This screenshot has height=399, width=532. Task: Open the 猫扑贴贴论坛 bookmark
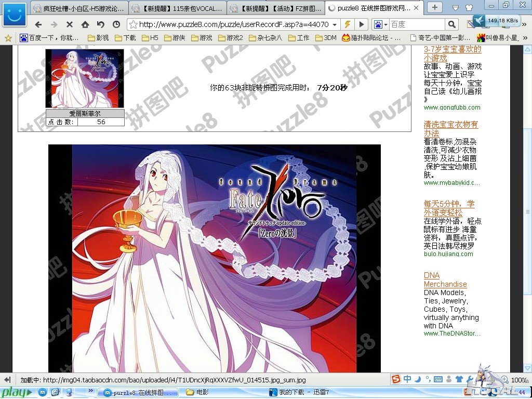pyautogui.click(x=371, y=38)
